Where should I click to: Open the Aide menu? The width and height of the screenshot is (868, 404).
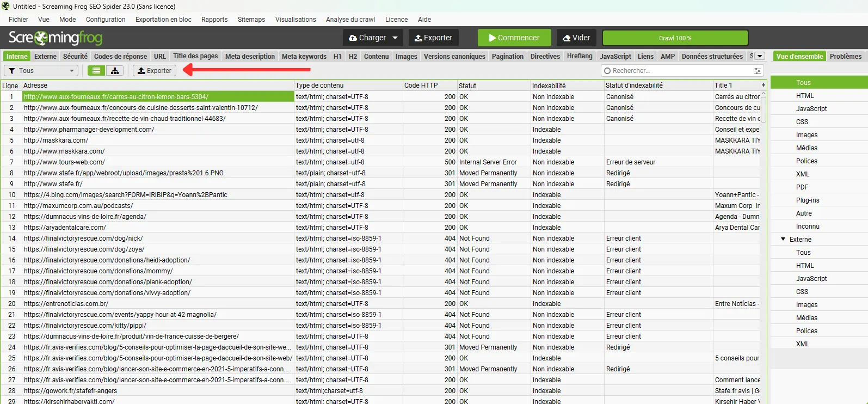[424, 20]
